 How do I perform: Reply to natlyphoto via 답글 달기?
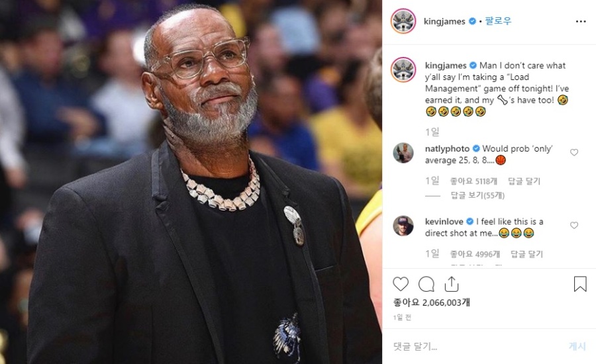tap(524, 181)
